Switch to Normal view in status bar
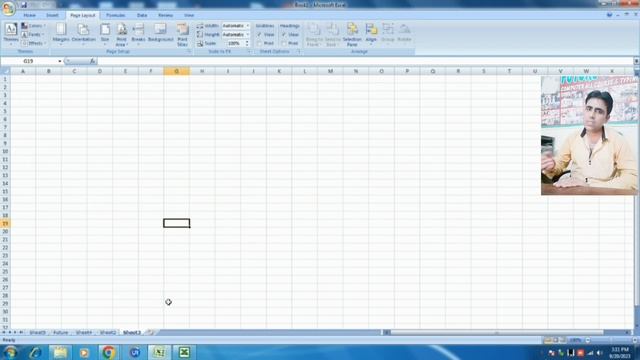The width and height of the screenshot is (640, 360). click(548, 340)
